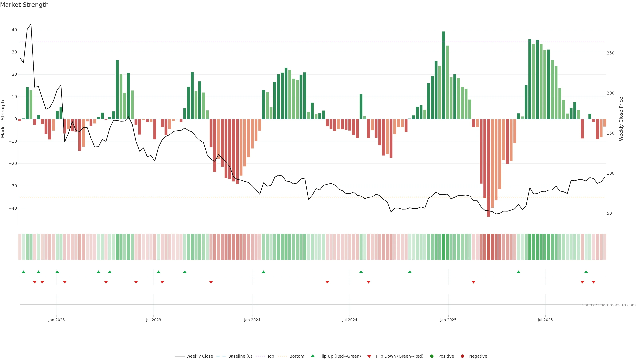This screenshot has width=644, height=362.
Task: Click the darkest red heatmap cell
Action: (x=489, y=247)
